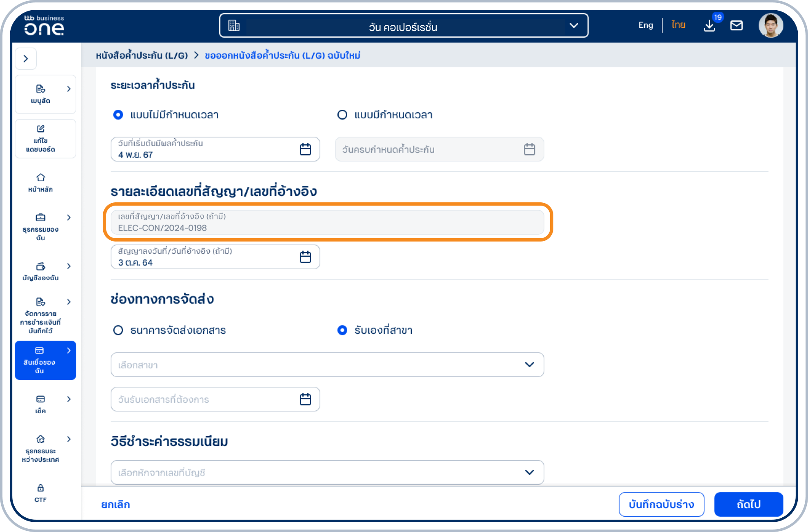
Task: Click the หน้าหลัก home icon
Action: 40,178
